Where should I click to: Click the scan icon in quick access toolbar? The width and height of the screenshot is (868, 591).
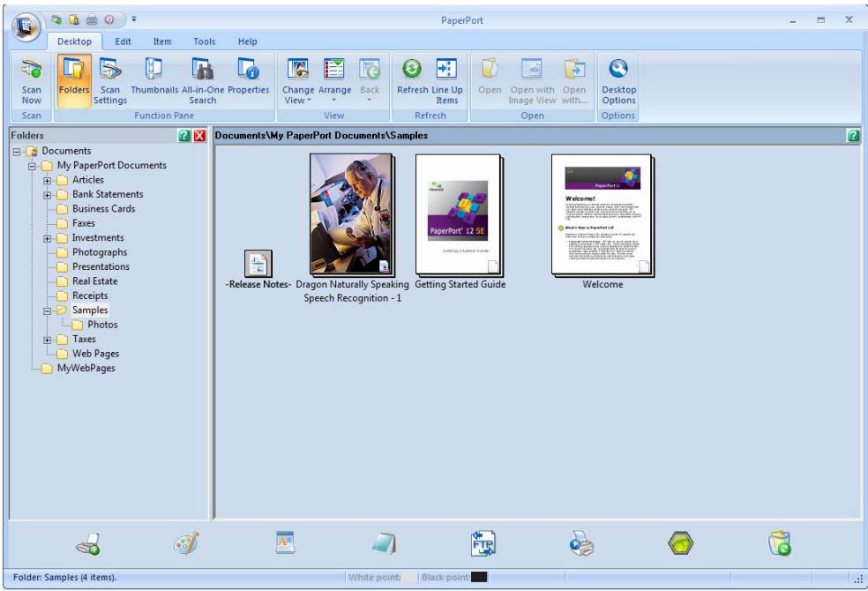pos(56,20)
